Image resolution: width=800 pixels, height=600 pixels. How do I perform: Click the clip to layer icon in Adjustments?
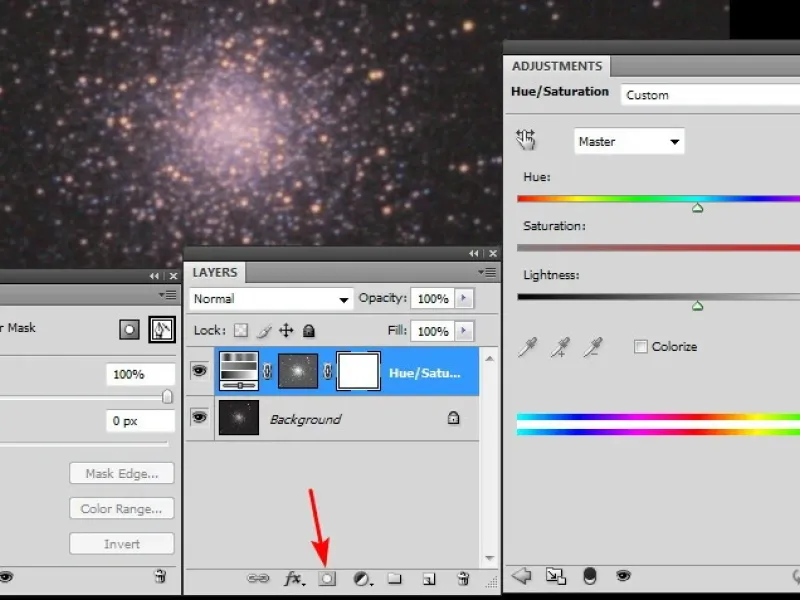555,576
